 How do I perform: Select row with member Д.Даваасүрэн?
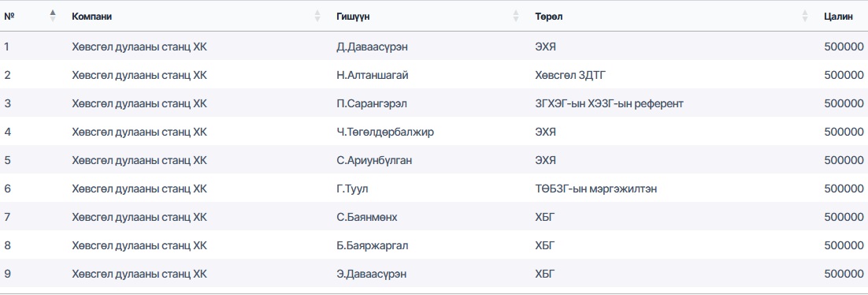[434, 47]
